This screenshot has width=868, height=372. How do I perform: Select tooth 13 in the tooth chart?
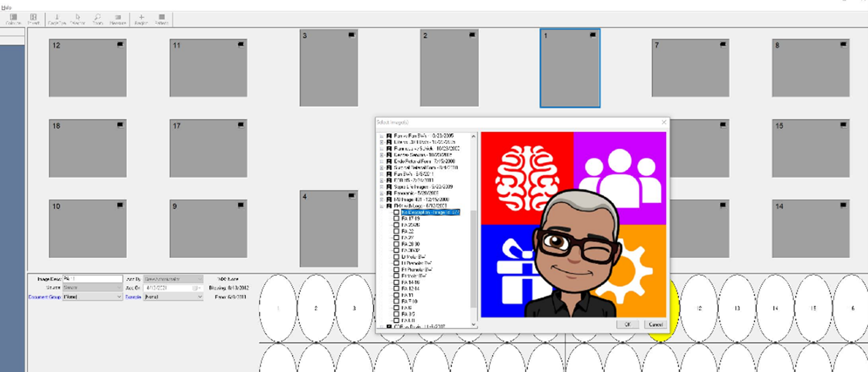pyautogui.click(x=737, y=308)
